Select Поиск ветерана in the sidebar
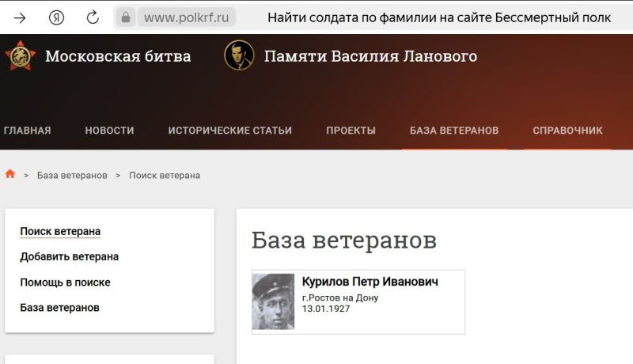 point(60,231)
